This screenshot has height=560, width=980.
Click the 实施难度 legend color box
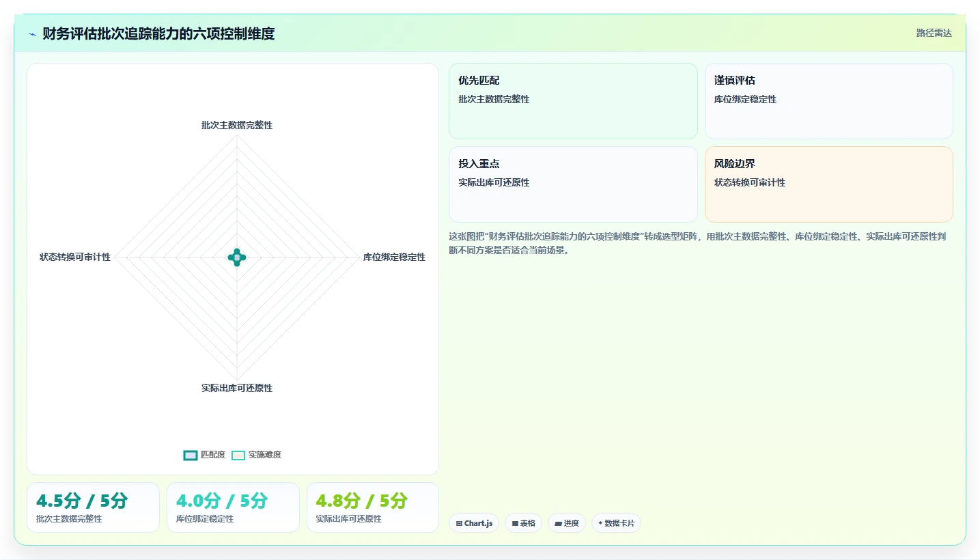click(x=238, y=456)
